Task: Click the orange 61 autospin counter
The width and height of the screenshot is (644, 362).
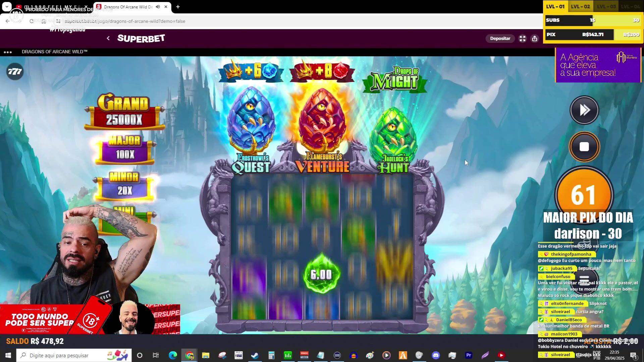Action: tap(584, 194)
